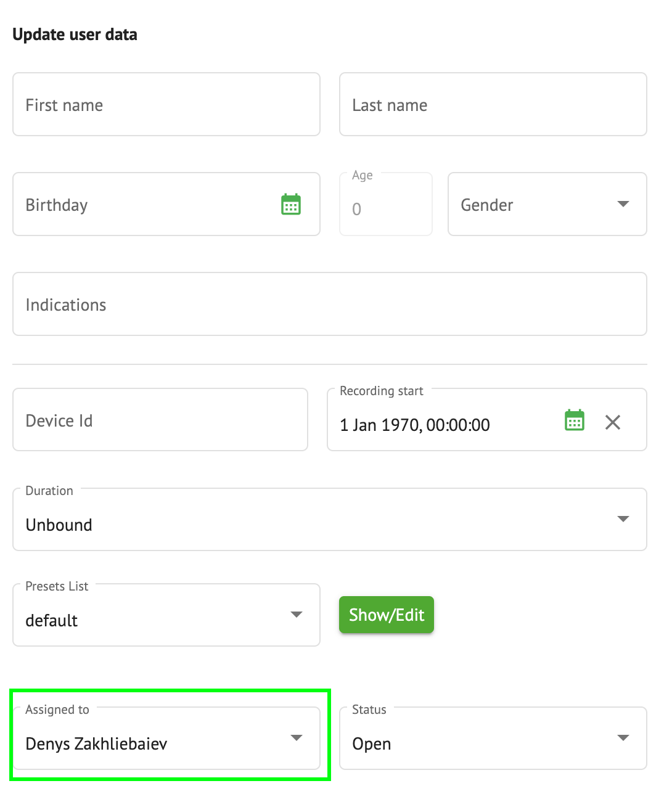The height and width of the screenshot is (794, 672).
Task: Click the arrow icon in Duration field
Action: tap(623, 519)
